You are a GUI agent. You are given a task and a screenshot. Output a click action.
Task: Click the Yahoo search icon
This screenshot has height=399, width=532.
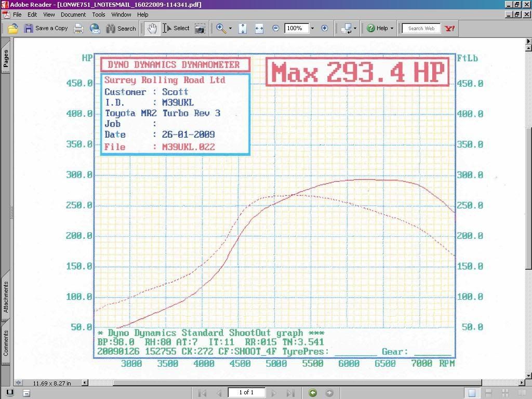coord(449,29)
